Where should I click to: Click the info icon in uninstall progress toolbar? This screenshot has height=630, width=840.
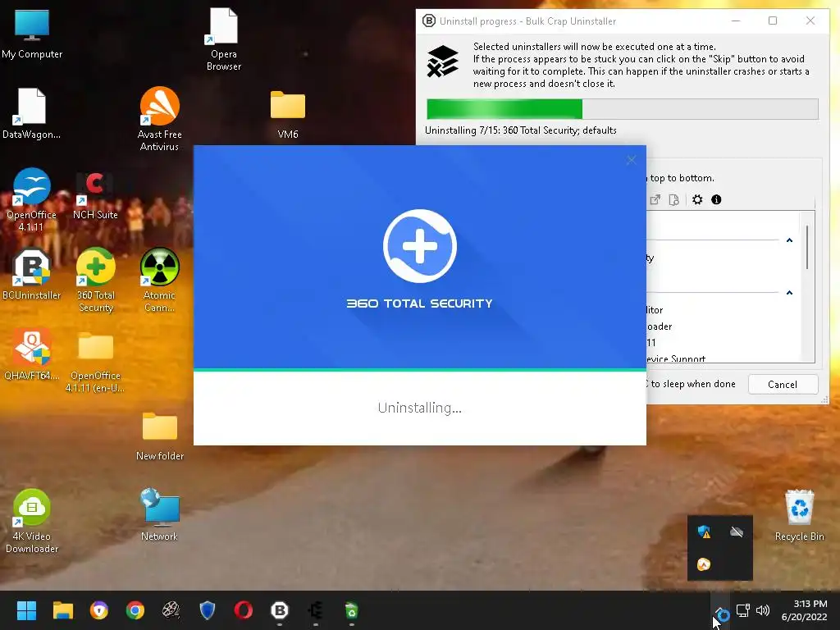click(x=716, y=200)
